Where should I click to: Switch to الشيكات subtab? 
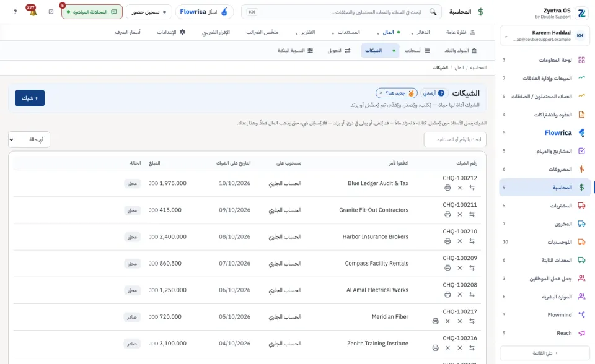[380, 50]
